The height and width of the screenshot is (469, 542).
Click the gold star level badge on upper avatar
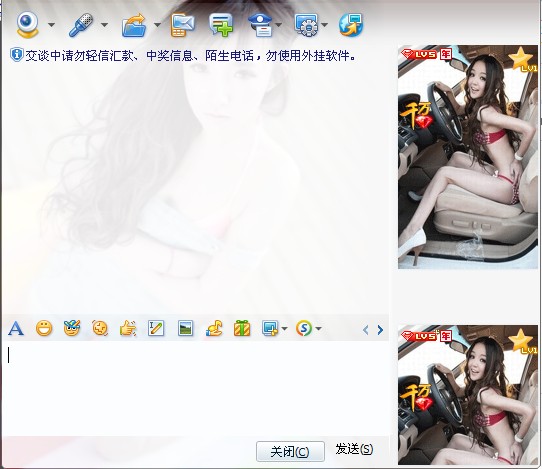[x=523, y=59]
